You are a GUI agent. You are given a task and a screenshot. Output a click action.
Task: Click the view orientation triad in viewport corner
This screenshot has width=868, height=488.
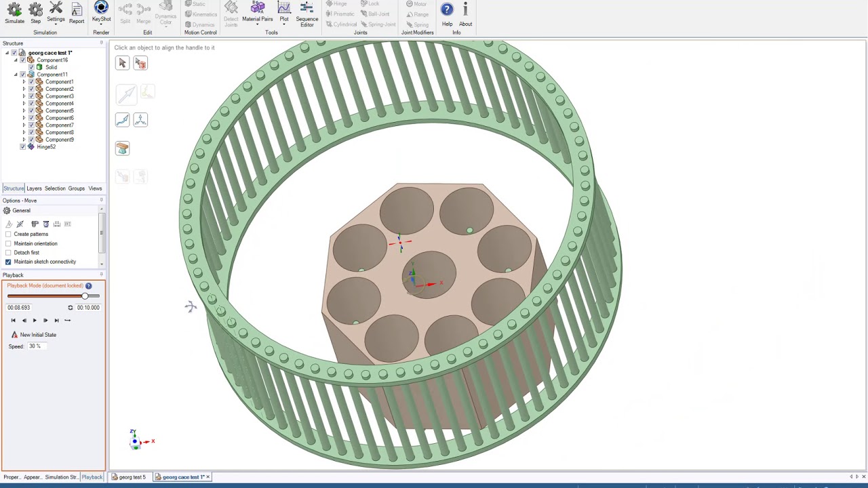click(140, 440)
